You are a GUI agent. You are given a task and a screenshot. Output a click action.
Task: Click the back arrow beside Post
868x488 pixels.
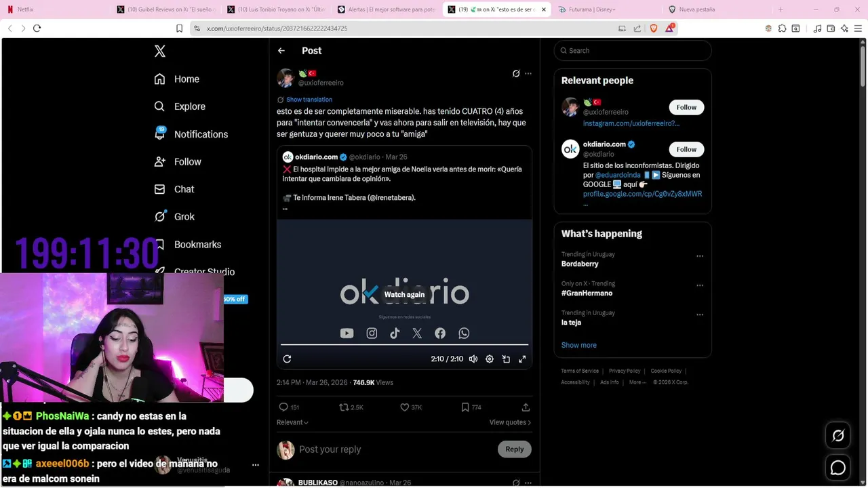click(281, 51)
